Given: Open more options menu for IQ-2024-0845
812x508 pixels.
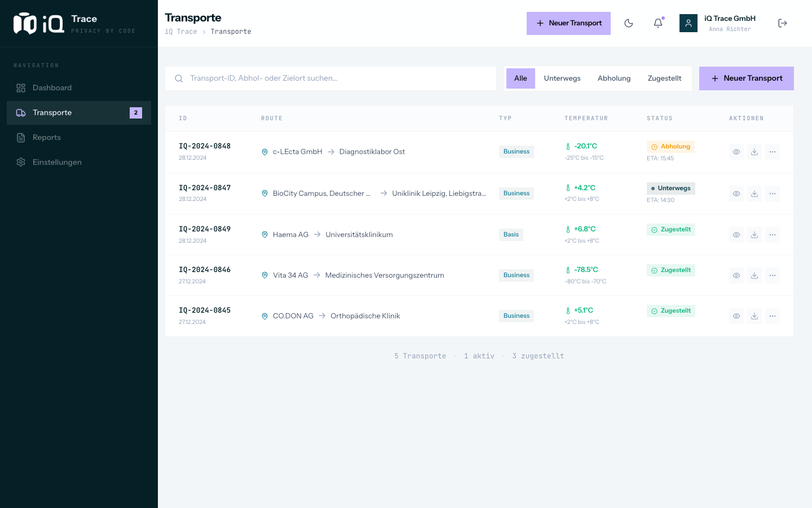Looking at the screenshot, I should point(773,316).
